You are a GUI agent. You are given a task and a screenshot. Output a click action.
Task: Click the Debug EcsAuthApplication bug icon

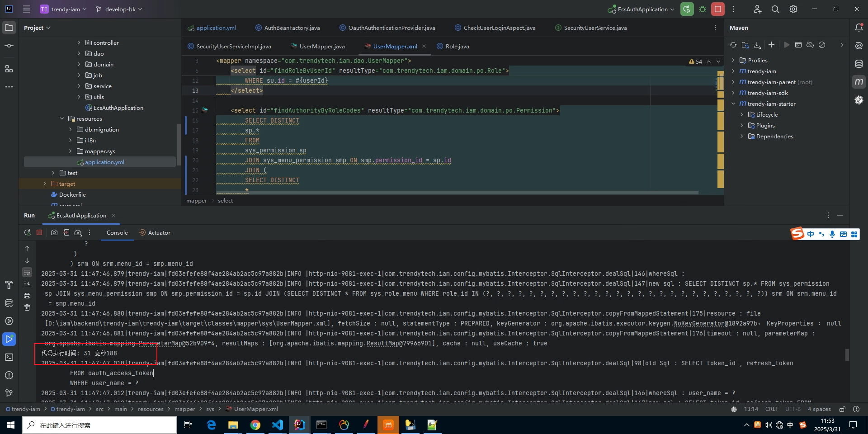(x=703, y=9)
